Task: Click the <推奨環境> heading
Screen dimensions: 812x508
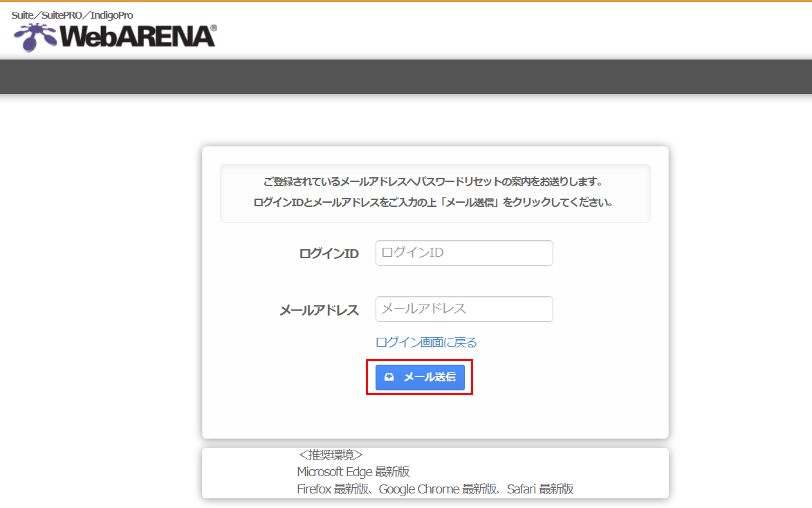Action: pos(331,455)
